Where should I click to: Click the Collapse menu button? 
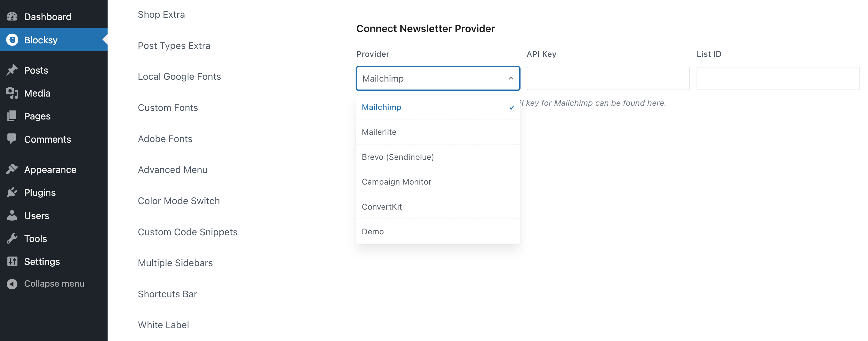click(x=54, y=283)
